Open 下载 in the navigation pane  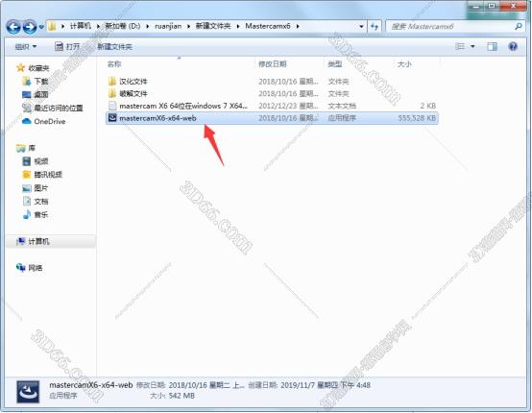point(41,82)
